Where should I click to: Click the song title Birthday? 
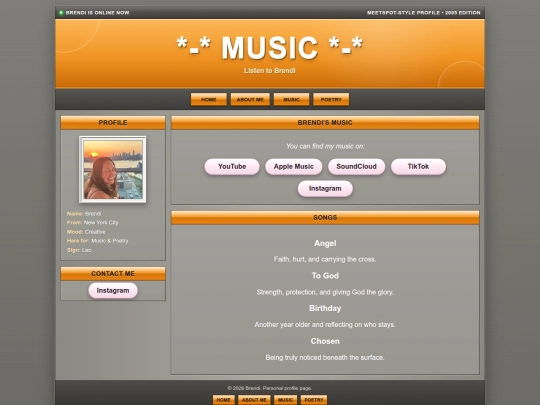(325, 308)
